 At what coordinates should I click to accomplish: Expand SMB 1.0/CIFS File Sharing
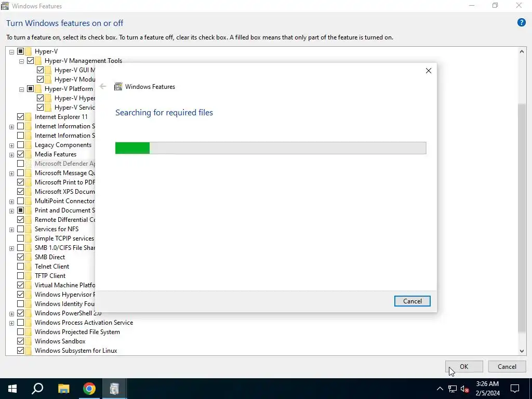(x=11, y=248)
